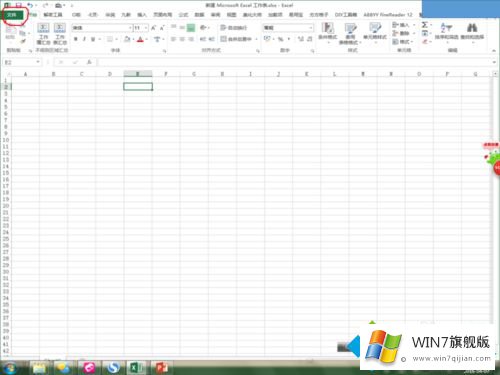Apply the red font color A
Screen dimensions: 500x375
[140, 39]
